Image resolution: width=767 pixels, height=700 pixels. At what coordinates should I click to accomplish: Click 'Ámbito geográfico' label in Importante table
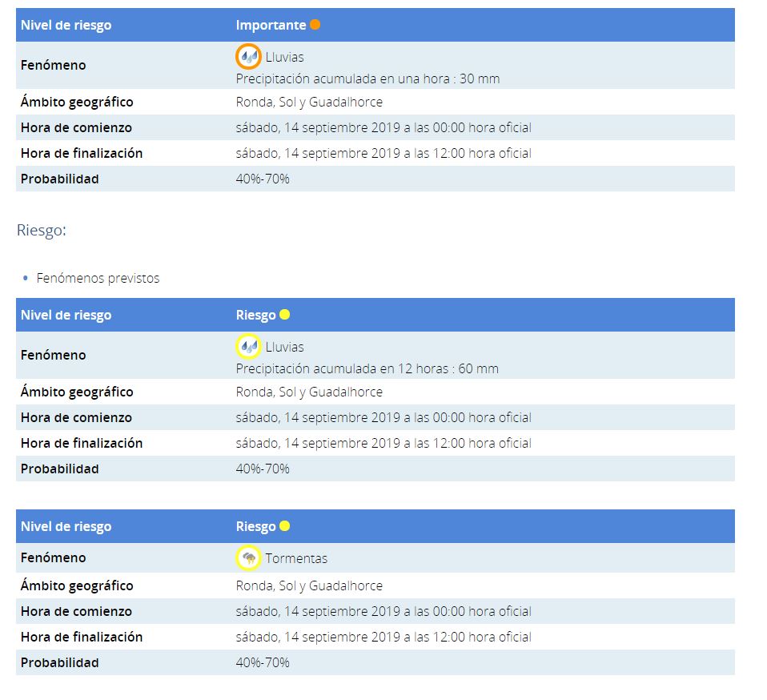77,102
